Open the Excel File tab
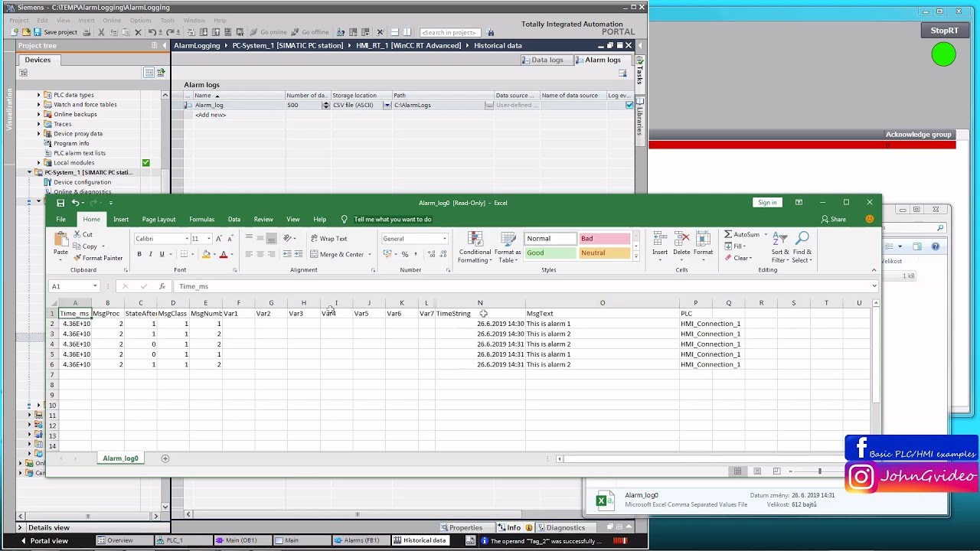980x551 pixels. pyautogui.click(x=60, y=220)
